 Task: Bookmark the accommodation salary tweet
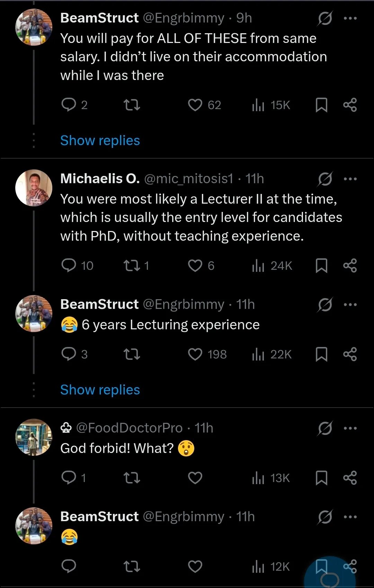tap(321, 105)
